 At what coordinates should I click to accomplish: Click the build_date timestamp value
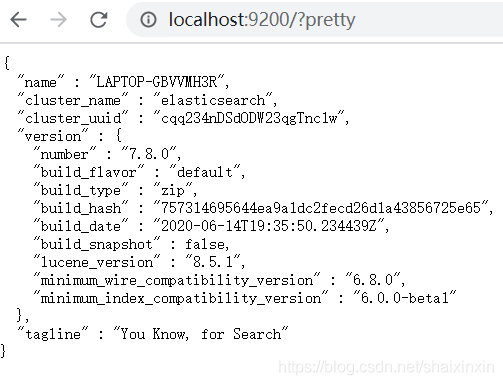pos(269,226)
